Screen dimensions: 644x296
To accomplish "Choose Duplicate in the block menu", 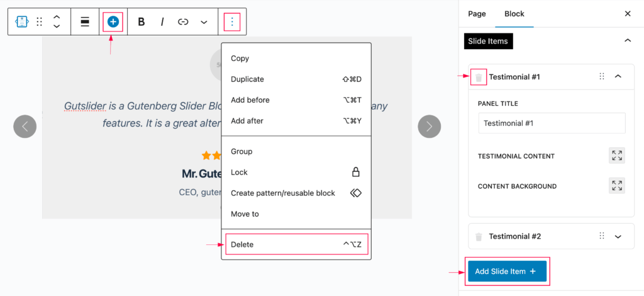I will coord(247,79).
